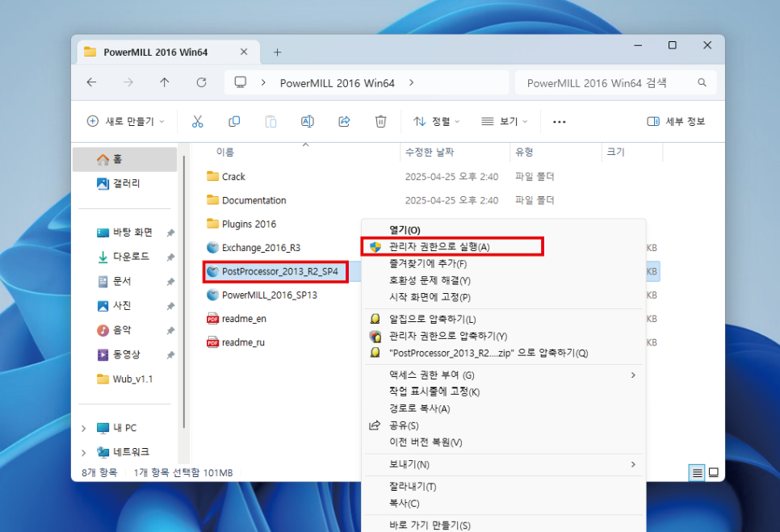Open the 보기 view dropdown
The image size is (780, 532).
click(504, 121)
